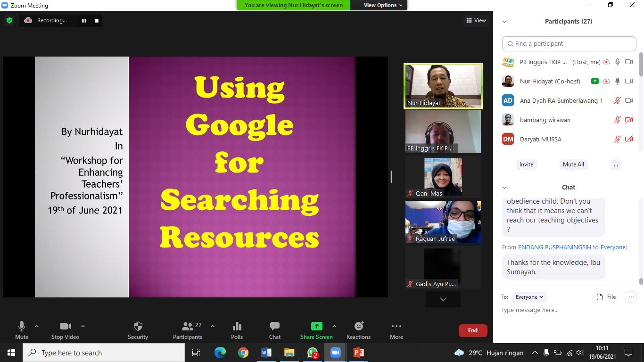
Task: Click the Find a participant search field
Action: (x=569, y=43)
